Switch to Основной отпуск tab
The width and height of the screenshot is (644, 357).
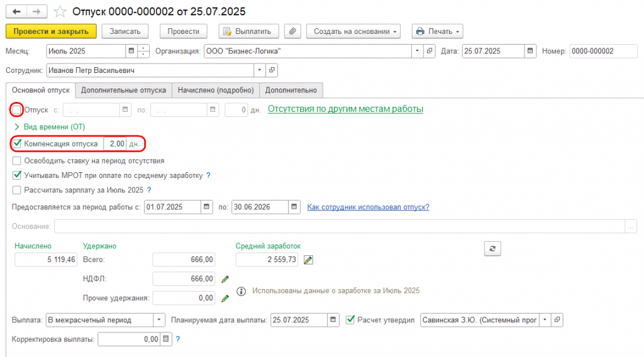tap(41, 90)
